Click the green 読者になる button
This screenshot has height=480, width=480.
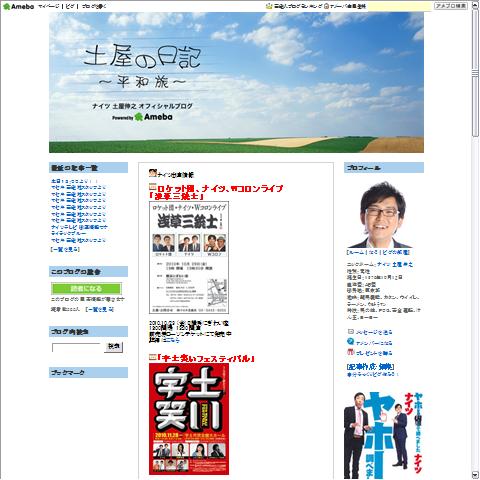[86, 288]
